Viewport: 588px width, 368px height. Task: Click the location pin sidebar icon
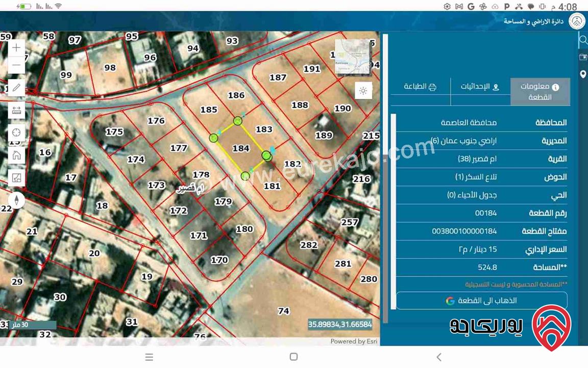(x=583, y=75)
